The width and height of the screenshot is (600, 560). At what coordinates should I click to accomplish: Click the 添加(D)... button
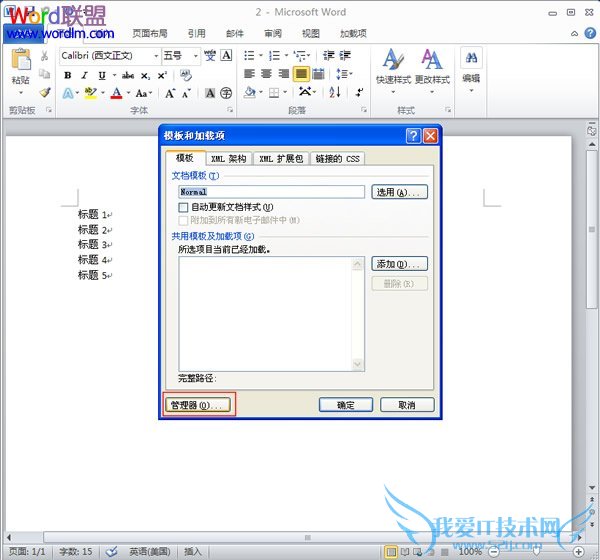tap(399, 264)
